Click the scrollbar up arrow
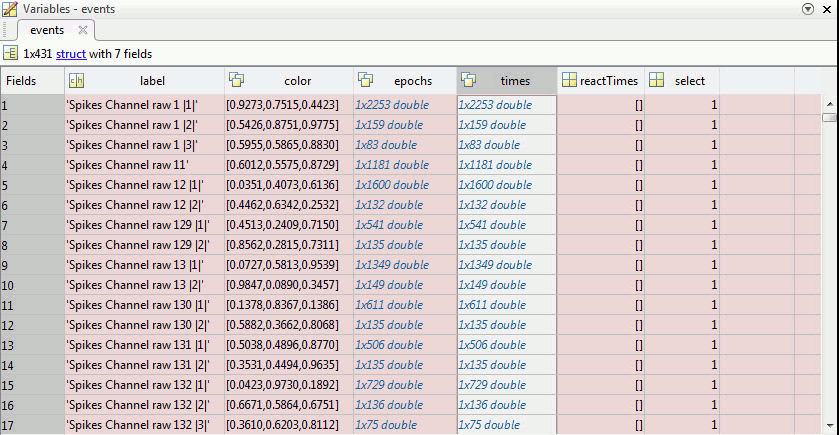Viewport: 839px width, 435px height. tap(829, 102)
